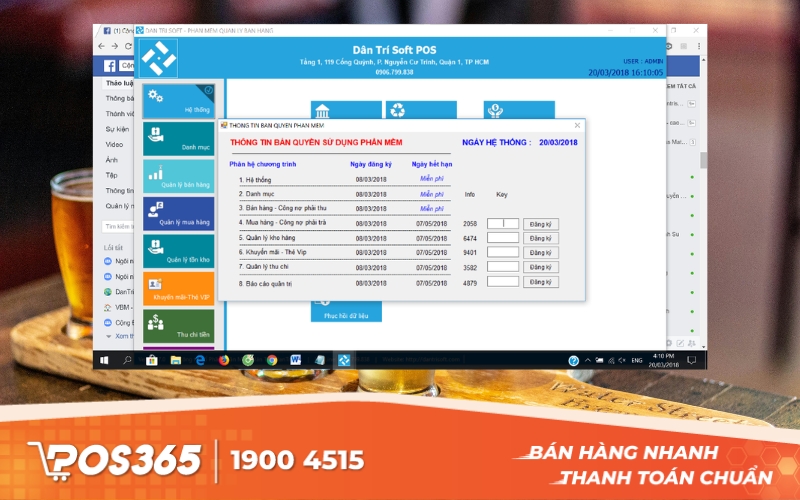The width and height of the screenshot is (800, 500).
Task: Click Đăng ký for Mua hàng - Công nợ phải trả
Action: click(x=541, y=224)
